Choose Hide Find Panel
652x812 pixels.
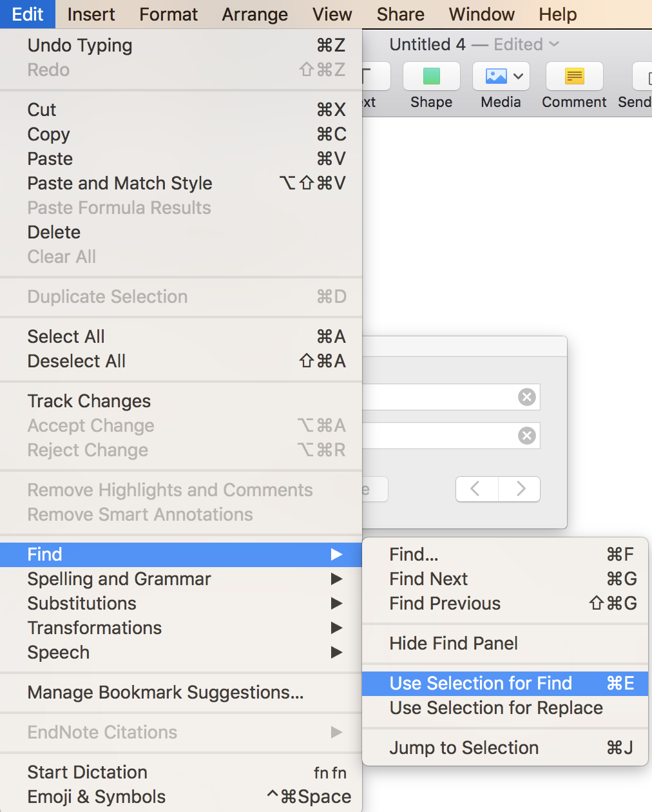454,643
